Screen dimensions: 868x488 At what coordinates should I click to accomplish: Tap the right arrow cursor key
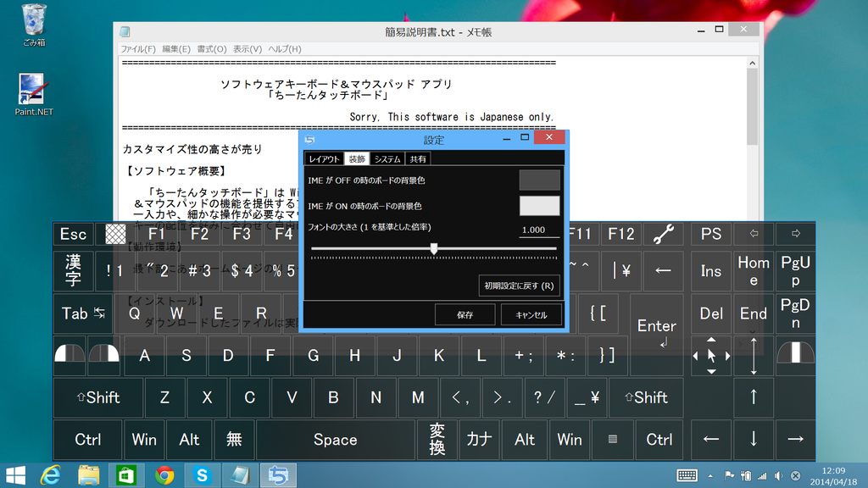tap(795, 440)
